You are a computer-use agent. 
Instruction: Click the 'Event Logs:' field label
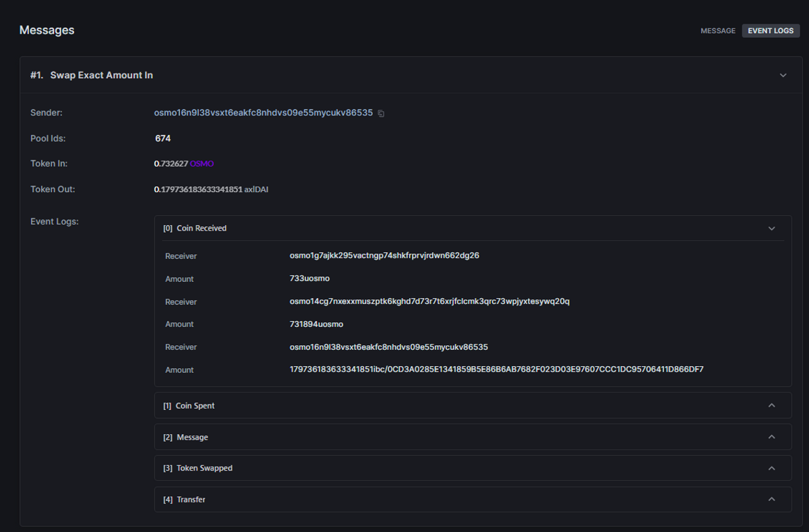pyautogui.click(x=55, y=221)
